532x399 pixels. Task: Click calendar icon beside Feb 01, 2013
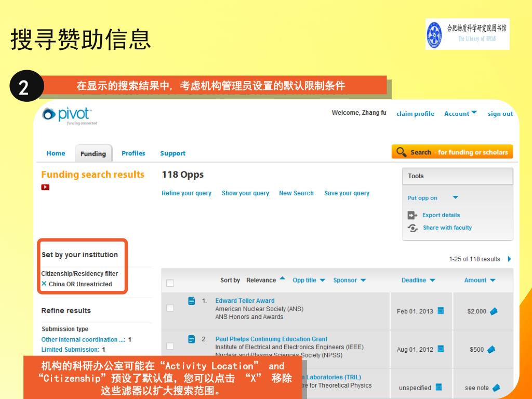(441, 311)
